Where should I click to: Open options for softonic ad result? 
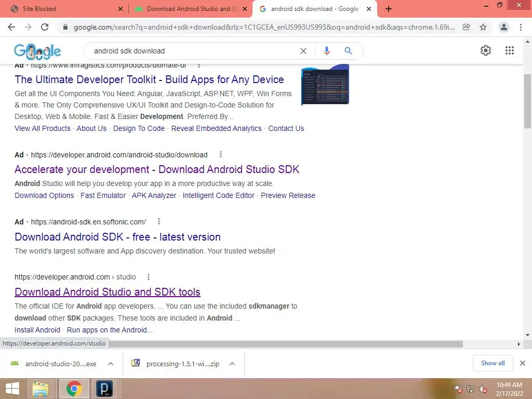(159, 221)
